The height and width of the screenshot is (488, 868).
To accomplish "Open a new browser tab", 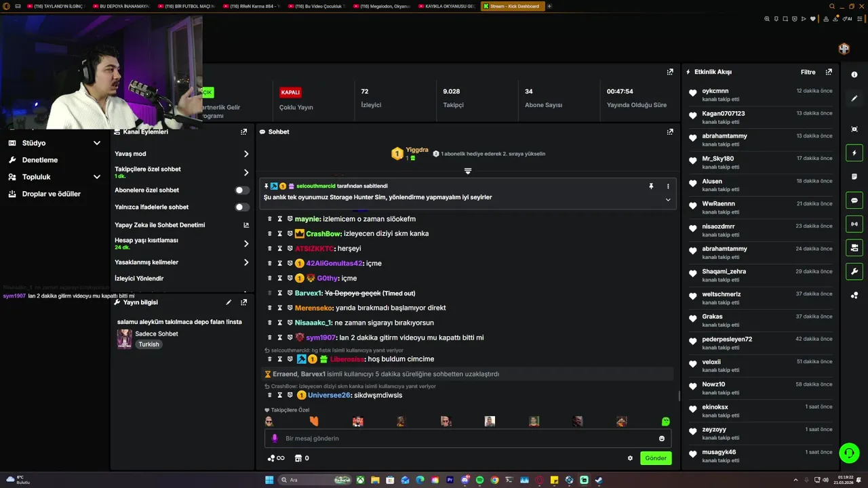I will (x=549, y=6).
